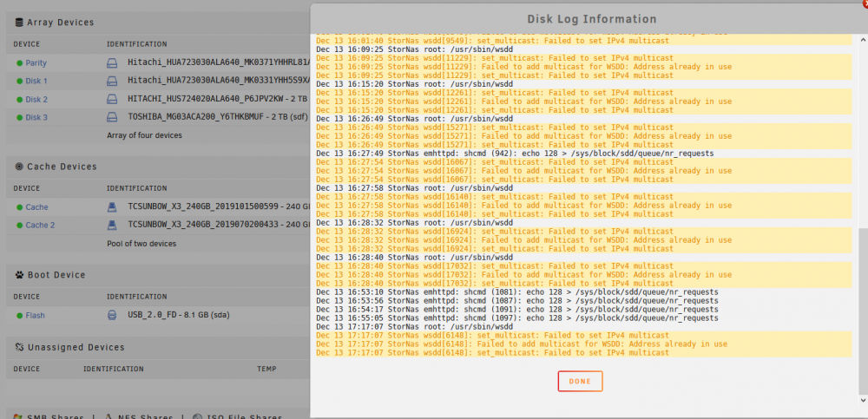
Task: Click wsdd[6148] 'Address already in use' line
Action: (x=522, y=344)
